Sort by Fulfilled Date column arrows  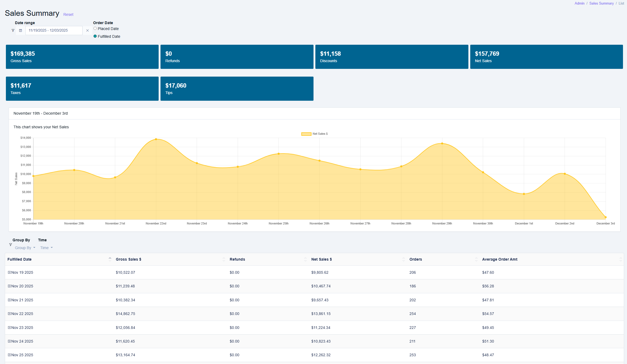pos(110,259)
